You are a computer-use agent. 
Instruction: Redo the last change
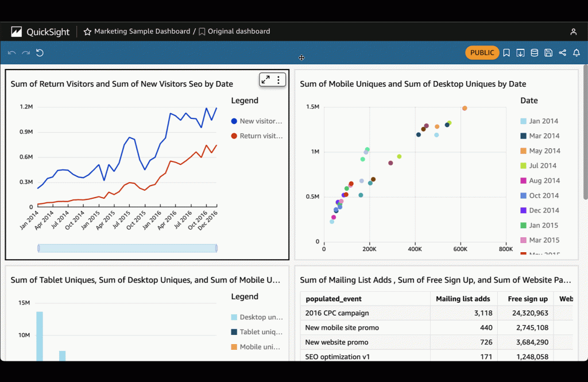pos(25,52)
